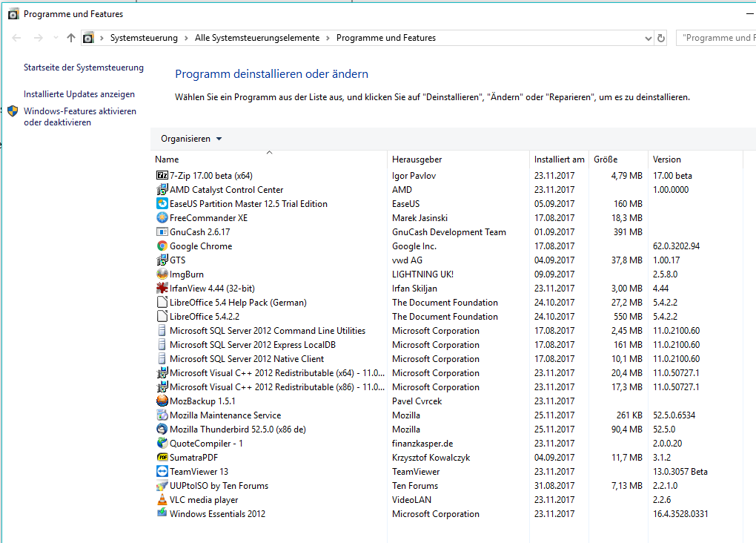Click the LibreOffice 5.4.2.2 document icon
This screenshot has width=756, height=543.
pos(162,316)
